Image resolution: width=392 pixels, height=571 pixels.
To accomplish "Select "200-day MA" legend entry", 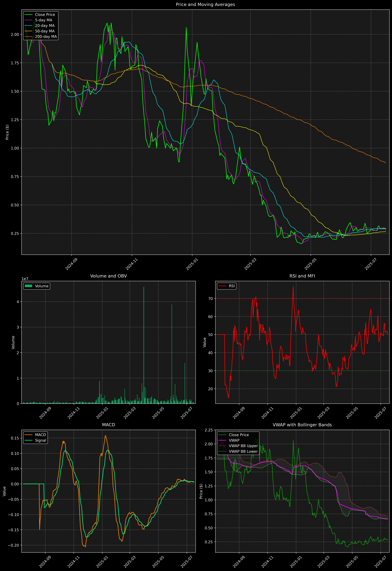I will [x=46, y=37].
